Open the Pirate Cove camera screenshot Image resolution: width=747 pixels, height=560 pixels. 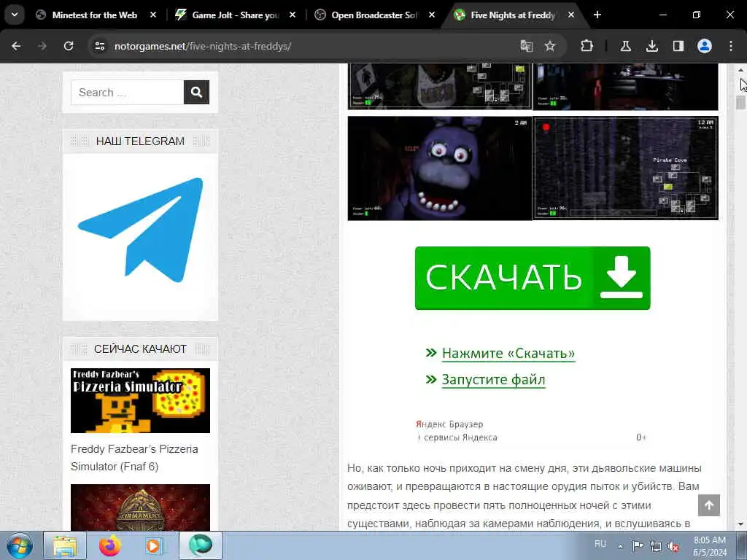click(x=625, y=168)
